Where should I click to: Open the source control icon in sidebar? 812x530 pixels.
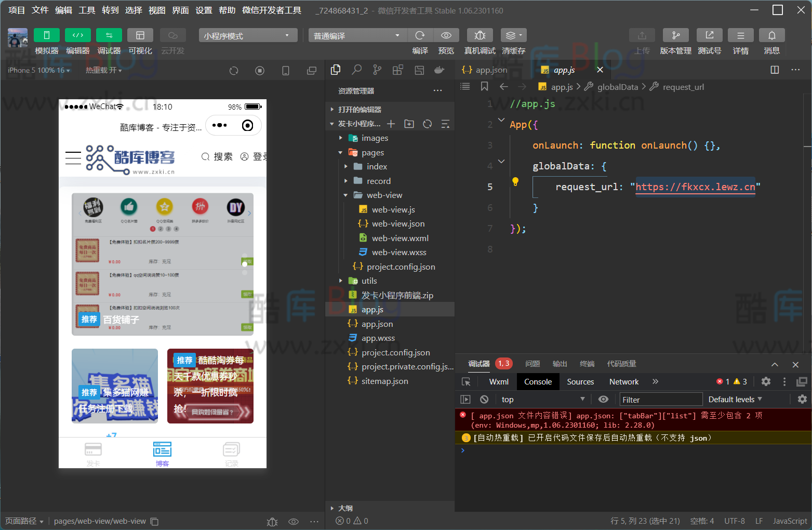point(377,70)
